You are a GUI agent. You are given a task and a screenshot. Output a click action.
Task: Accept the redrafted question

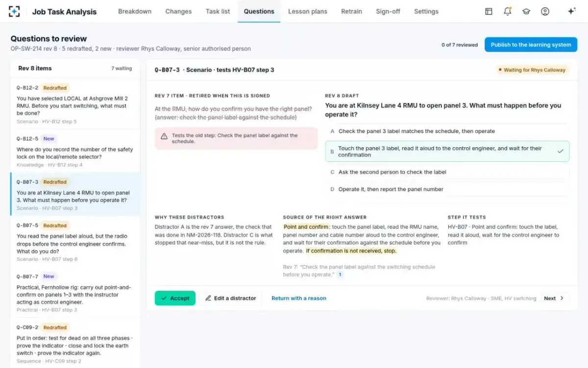tap(175, 298)
